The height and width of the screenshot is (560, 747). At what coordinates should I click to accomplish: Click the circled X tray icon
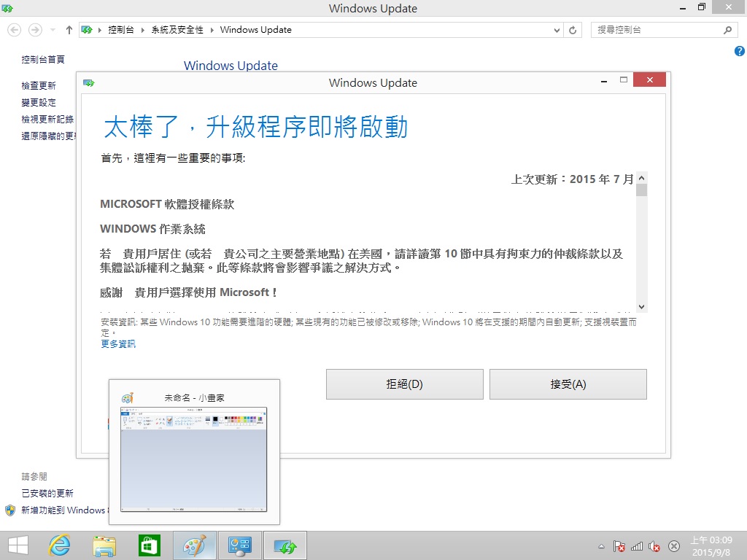tap(673, 546)
